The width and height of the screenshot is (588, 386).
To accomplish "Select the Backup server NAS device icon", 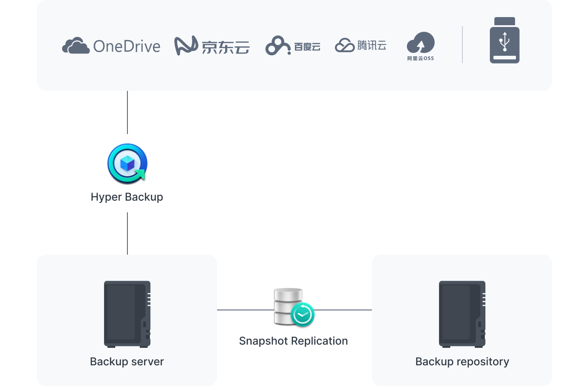I will 127,314.
